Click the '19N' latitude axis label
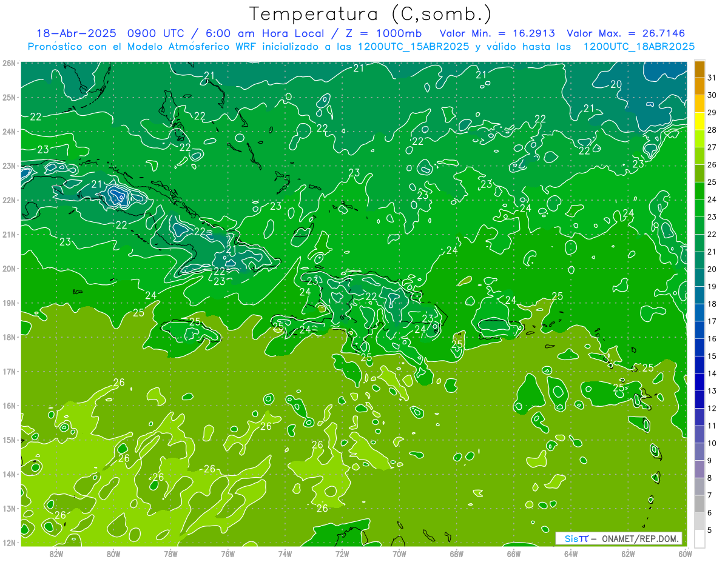The height and width of the screenshot is (562, 728). coord(9,303)
